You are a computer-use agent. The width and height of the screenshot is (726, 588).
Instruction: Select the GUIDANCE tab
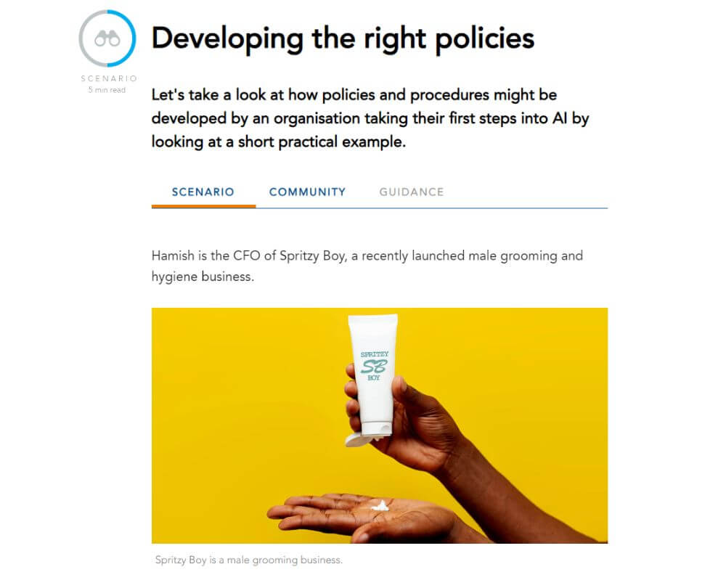(412, 192)
